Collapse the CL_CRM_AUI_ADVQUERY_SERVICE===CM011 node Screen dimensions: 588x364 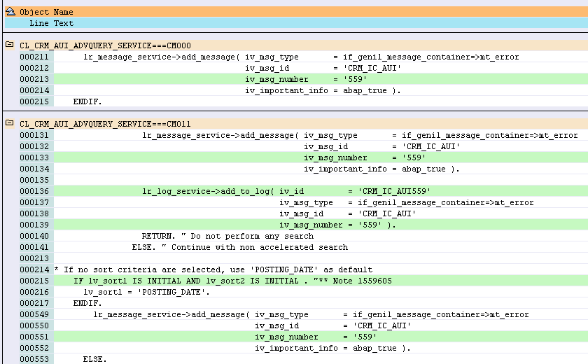point(10,123)
